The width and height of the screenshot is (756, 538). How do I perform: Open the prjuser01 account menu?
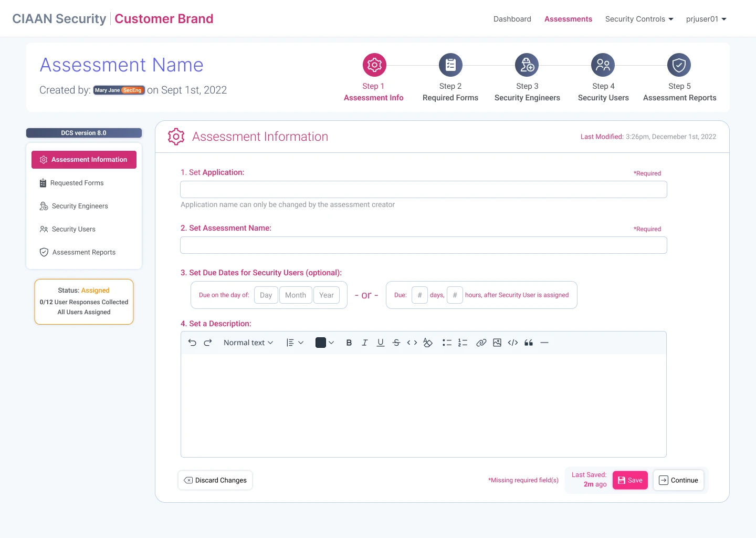706,19
